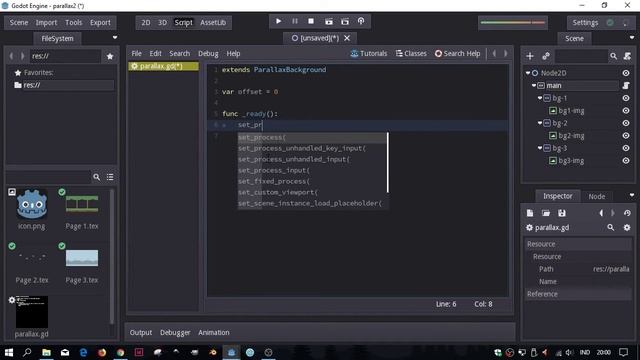Toggle FileSystem list view mode

click(110, 177)
